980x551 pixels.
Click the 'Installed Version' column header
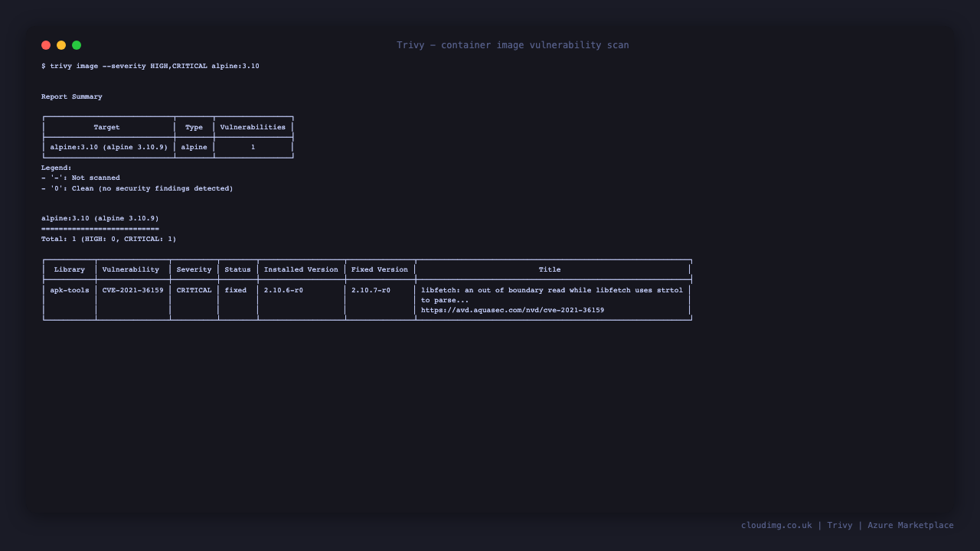301,269
